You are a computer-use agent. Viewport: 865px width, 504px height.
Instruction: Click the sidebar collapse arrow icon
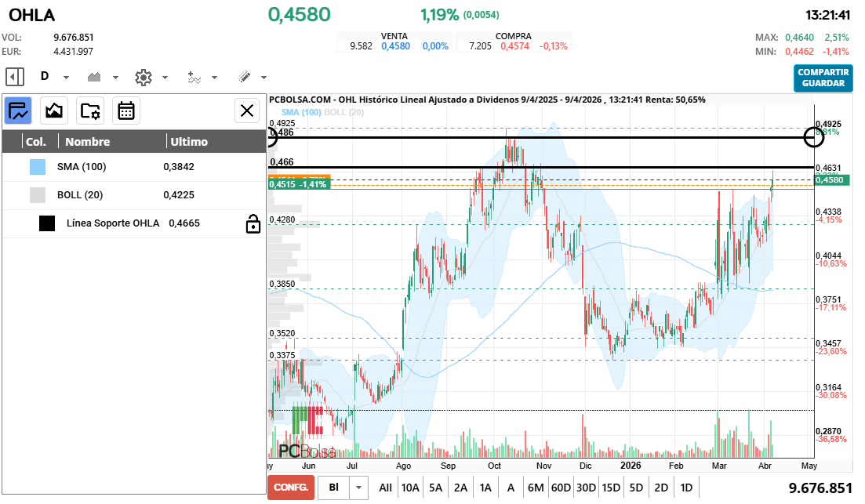tap(13, 76)
